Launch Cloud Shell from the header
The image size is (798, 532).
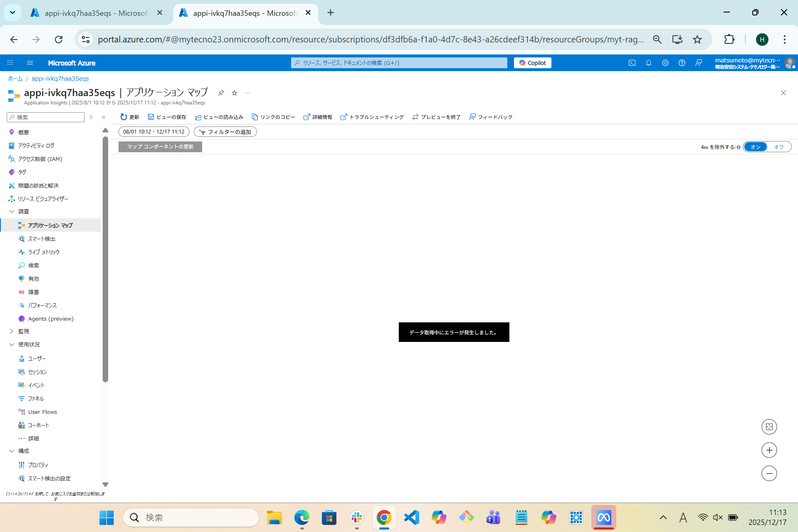tap(632, 63)
